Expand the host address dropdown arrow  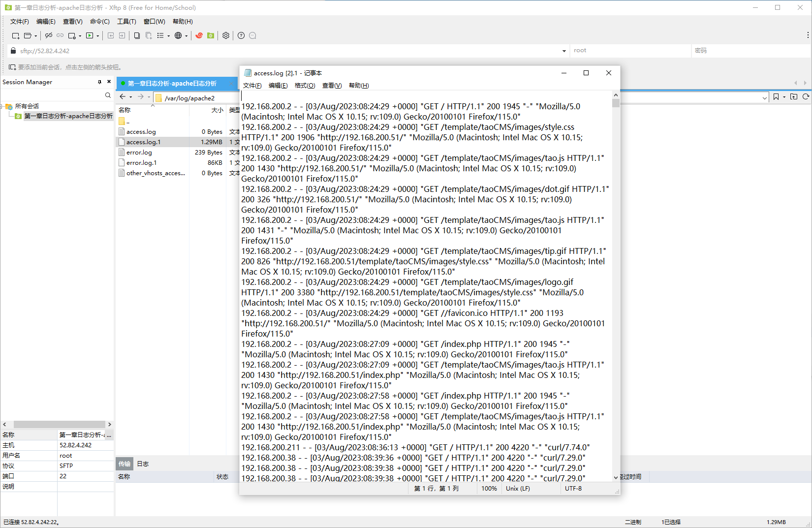click(564, 51)
